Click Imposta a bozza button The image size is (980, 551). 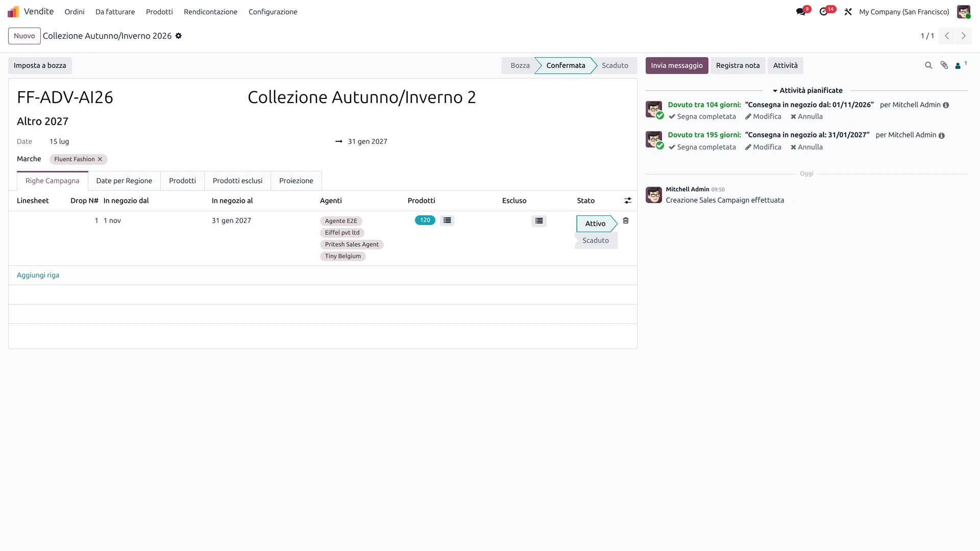click(x=40, y=65)
